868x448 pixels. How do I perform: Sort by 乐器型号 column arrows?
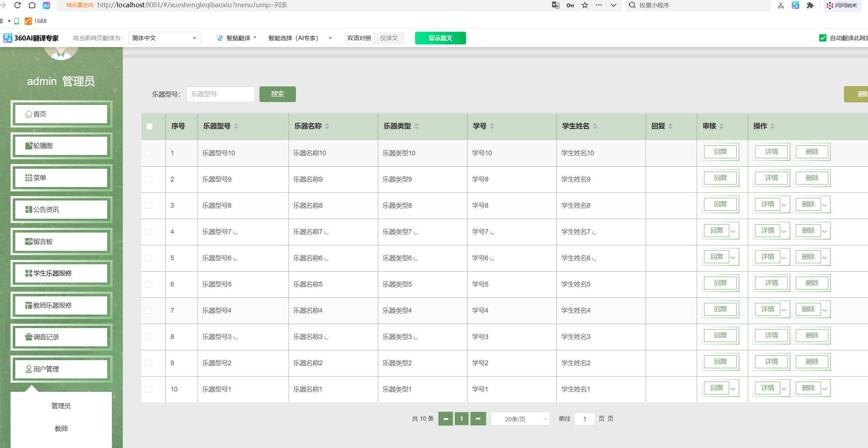pos(236,126)
